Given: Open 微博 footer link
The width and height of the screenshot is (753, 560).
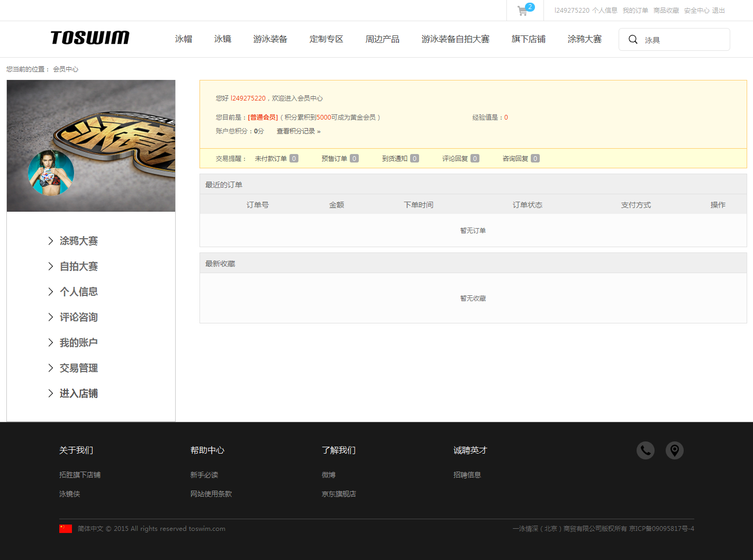Looking at the screenshot, I should click(x=329, y=475).
